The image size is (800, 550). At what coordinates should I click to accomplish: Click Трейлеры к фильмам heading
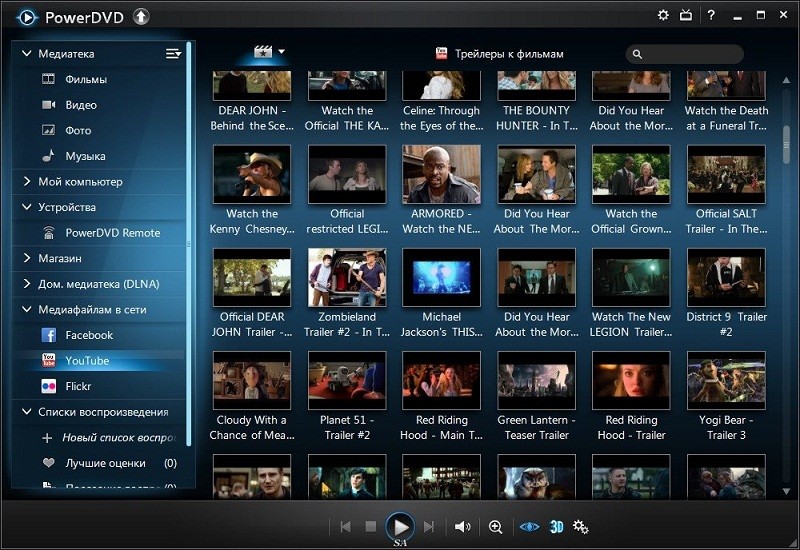509,54
